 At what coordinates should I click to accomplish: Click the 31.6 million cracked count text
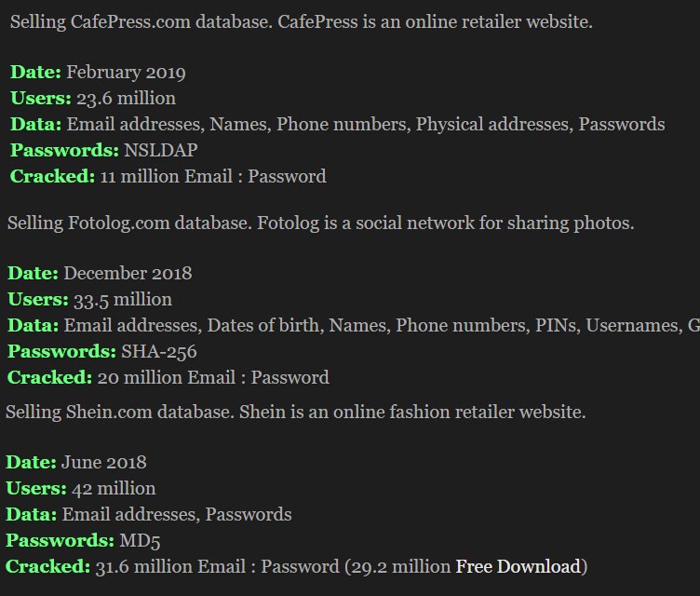134,567
